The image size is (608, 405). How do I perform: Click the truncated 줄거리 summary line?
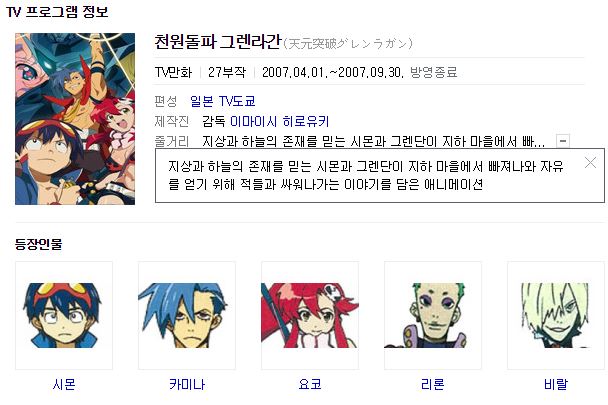click(373, 141)
